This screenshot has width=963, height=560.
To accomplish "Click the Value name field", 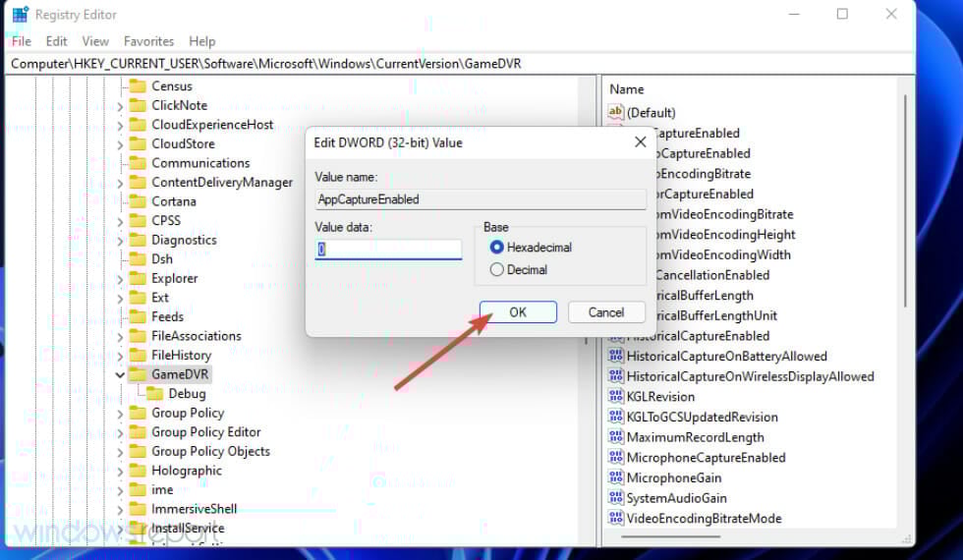I will [x=481, y=198].
